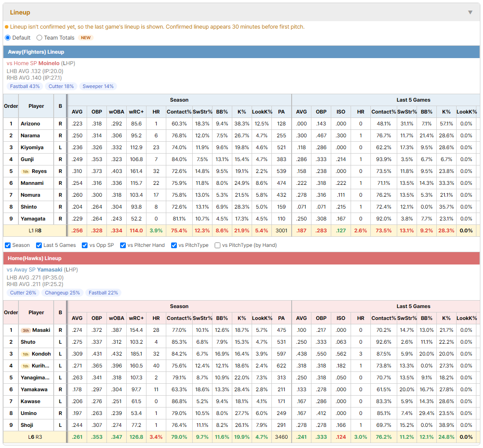483x448 pixels.
Task: Select player Umino in Hawks lineup
Action: point(29,413)
